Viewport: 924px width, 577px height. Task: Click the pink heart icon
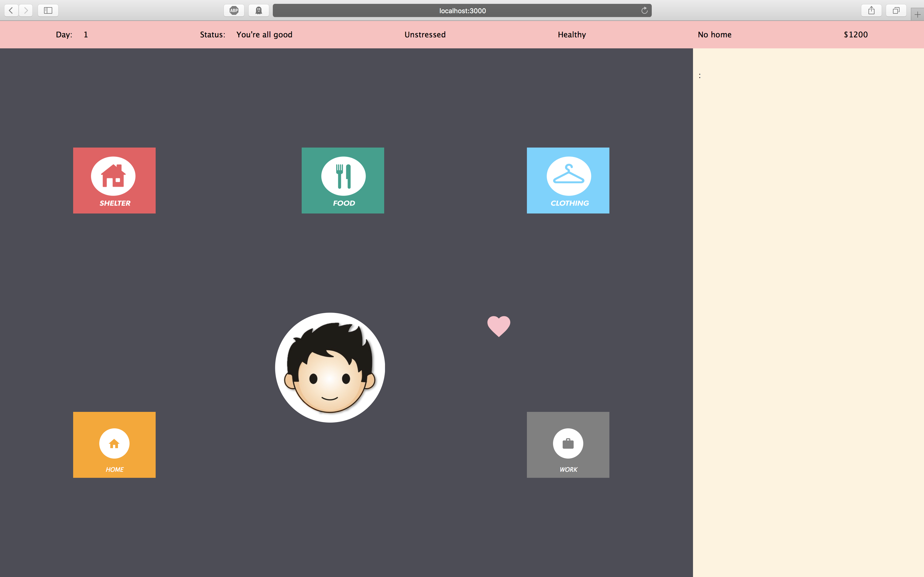(x=499, y=326)
